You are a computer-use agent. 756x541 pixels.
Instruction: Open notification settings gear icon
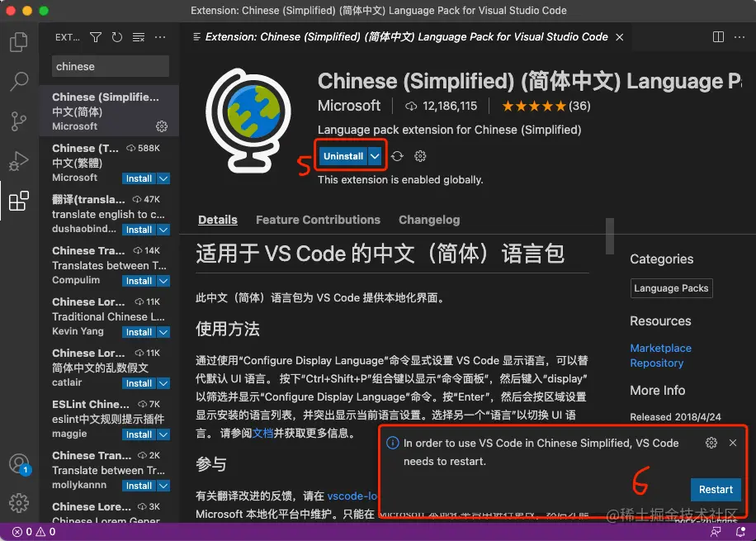(711, 443)
